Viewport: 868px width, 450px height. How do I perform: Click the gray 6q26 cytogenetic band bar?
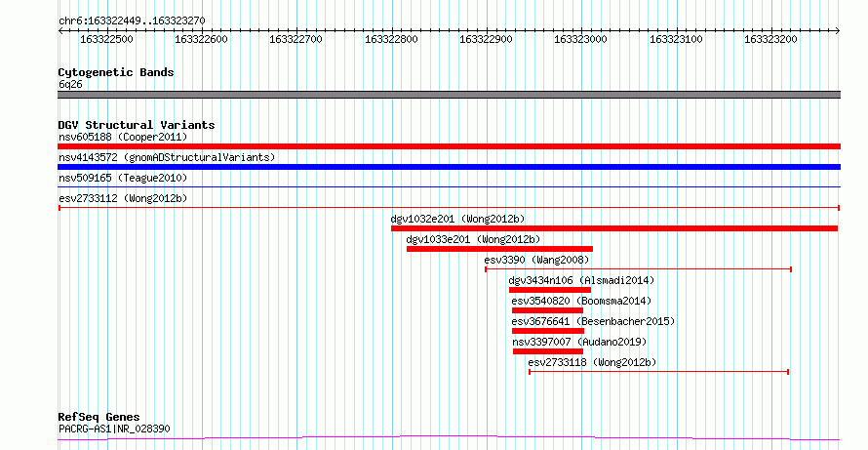(449, 95)
